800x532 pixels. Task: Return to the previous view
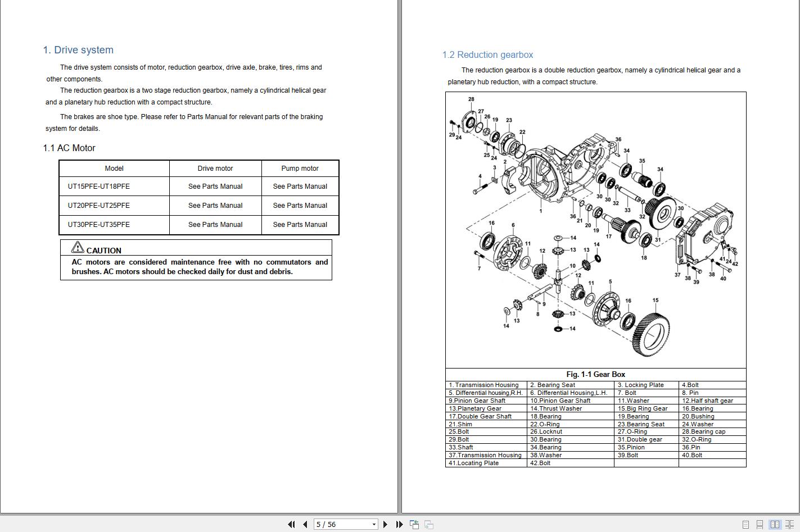(414, 524)
